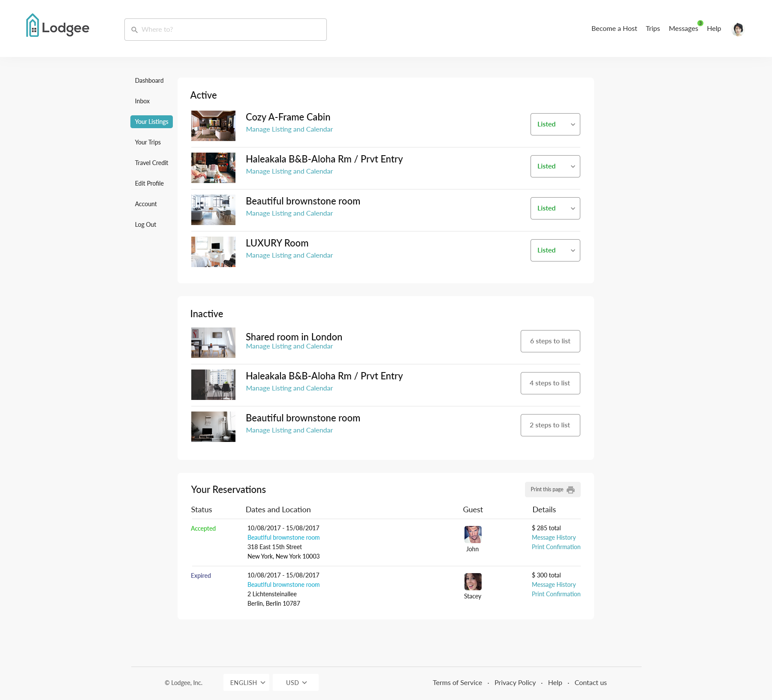Screen dimensions: 772x700
Task: Open the user profile avatar
Action: pyautogui.click(x=738, y=29)
